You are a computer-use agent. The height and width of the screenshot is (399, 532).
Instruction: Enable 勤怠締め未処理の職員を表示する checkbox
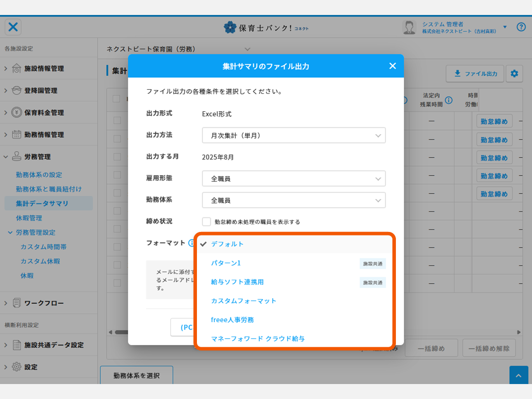(206, 221)
